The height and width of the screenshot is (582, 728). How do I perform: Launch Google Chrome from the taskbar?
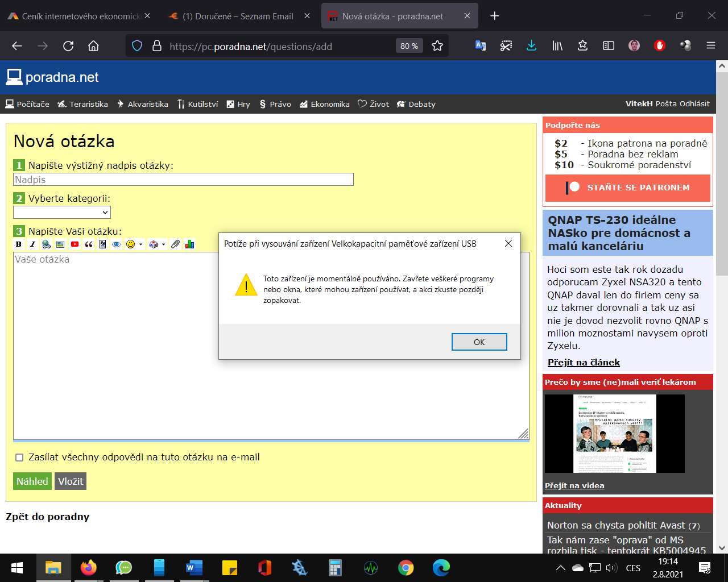point(406,568)
